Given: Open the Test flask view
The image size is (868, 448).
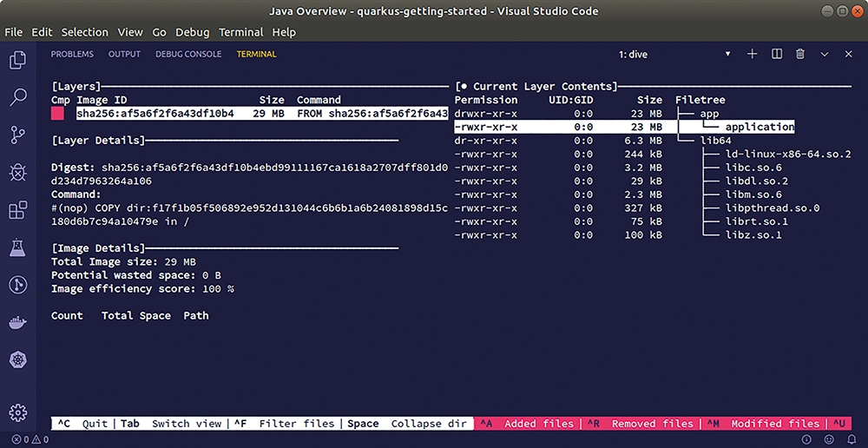Looking at the screenshot, I should tap(17, 247).
